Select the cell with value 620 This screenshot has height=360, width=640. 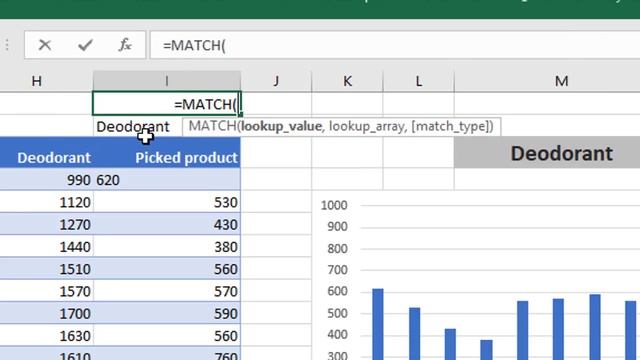pos(167,180)
